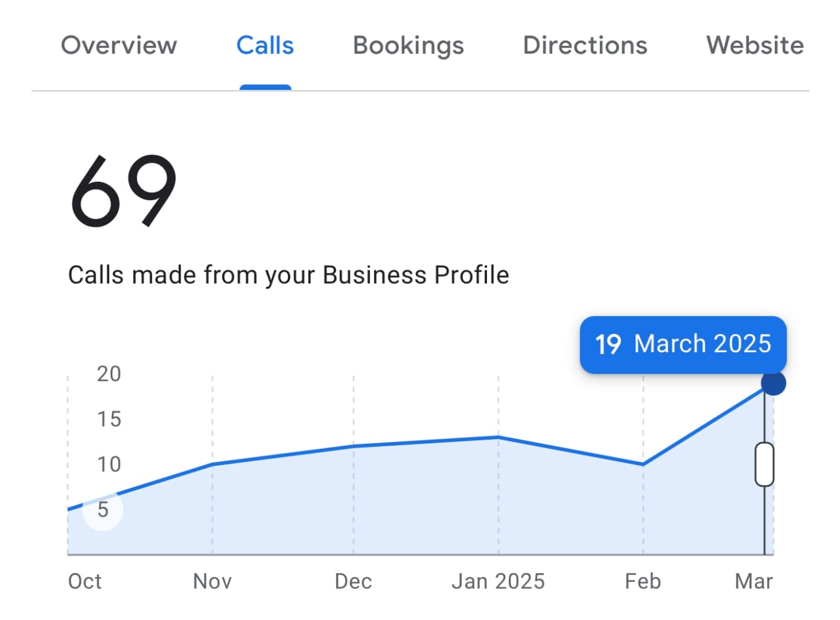Screen dimensions: 840x620
Task: Click the Oct data point on the chart
Action: pyautogui.click(x=68, y=508)
